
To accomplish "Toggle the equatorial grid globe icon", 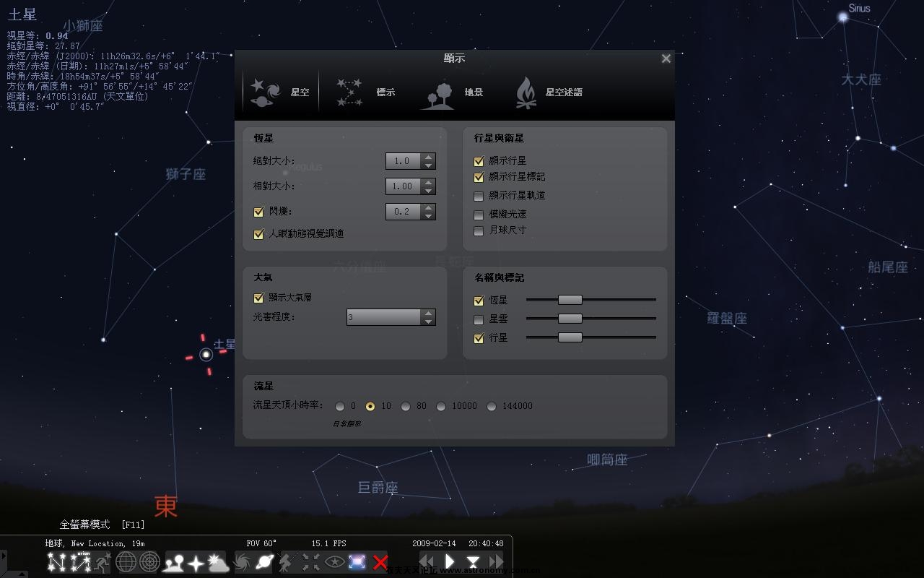I will [126, 562].
